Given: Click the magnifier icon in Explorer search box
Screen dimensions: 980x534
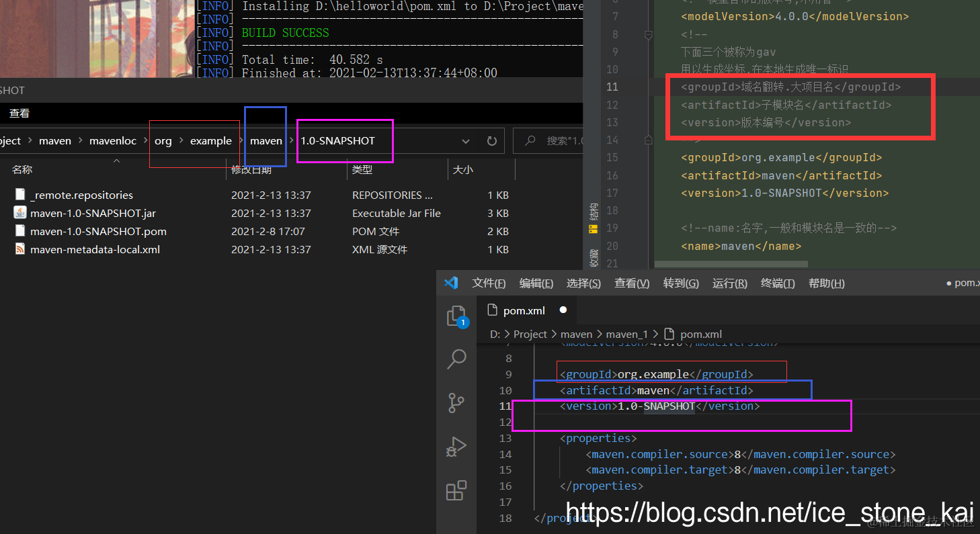Looking at the screenshot, I should coord(530,141).
